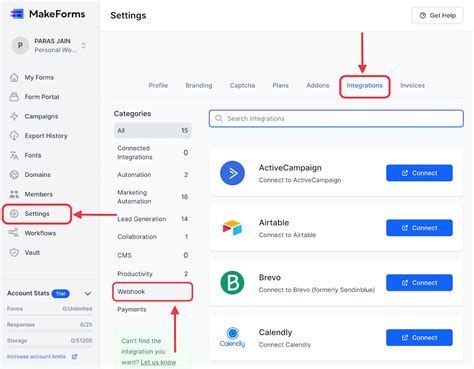
Task: Click the Form Portal sidebar icon
Action: 14,97
